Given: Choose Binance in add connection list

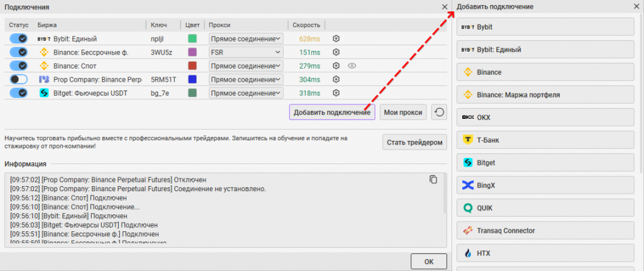Looking at the screenshot, I should tap(546, 72).
